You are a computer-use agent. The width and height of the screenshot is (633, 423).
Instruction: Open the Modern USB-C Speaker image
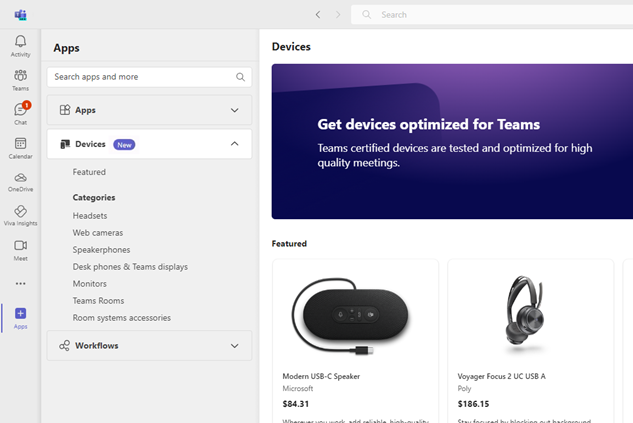point(350,316)
